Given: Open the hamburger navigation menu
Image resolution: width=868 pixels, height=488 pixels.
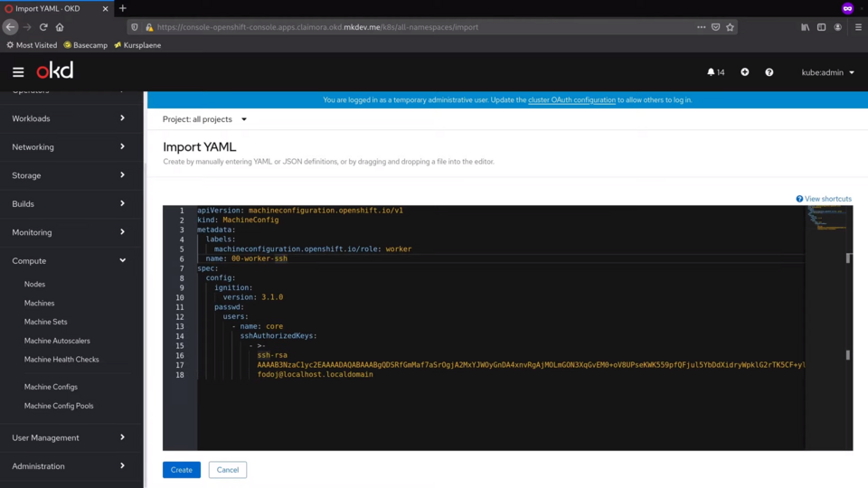Looking at the screenshot, I should (x=18, y=72).
